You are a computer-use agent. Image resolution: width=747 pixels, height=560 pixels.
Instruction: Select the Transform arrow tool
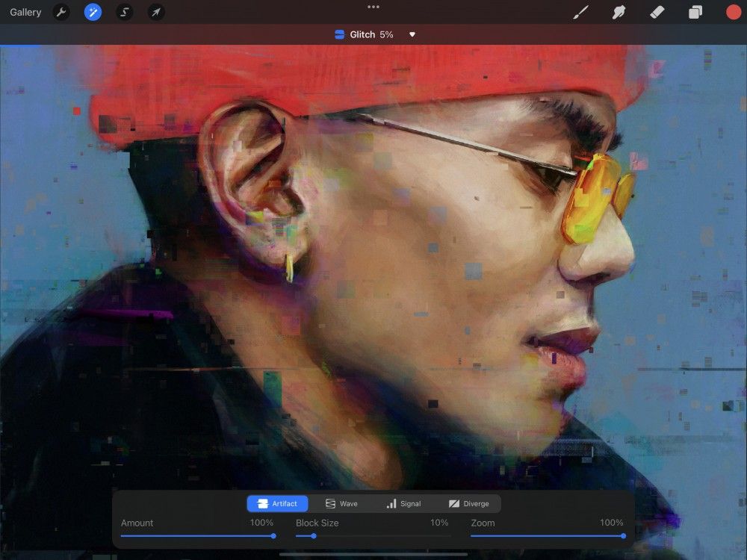[155, 12]
